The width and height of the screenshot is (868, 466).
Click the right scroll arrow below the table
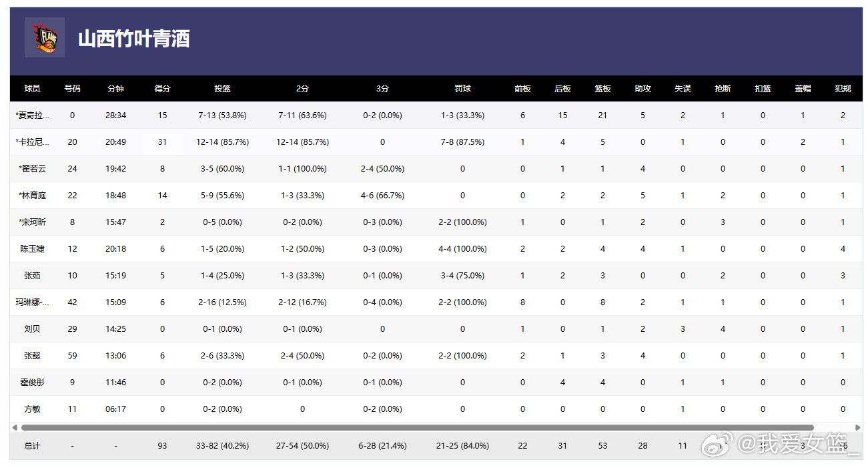858,427
